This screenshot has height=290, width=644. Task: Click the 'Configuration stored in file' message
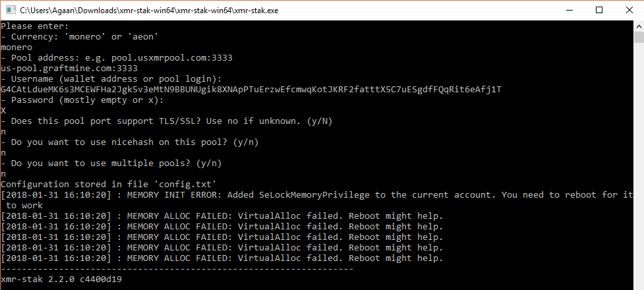pyautogui.click(x=108, y=185)
